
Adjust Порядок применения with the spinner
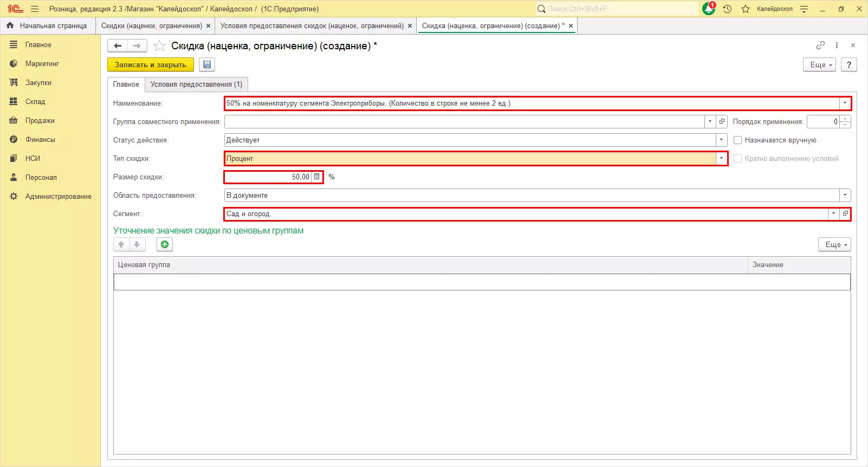845,121
